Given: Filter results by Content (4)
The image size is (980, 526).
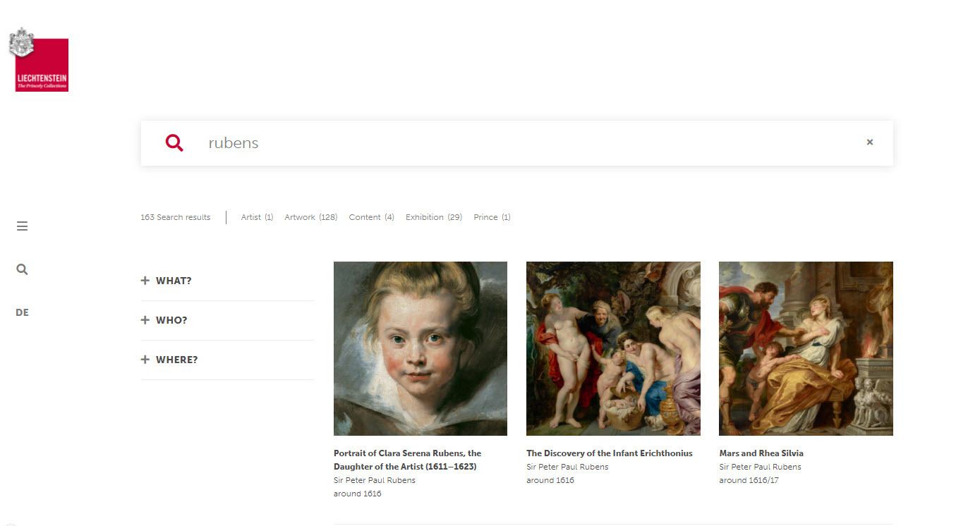Looking at the screenshot, I should point(371,217).
